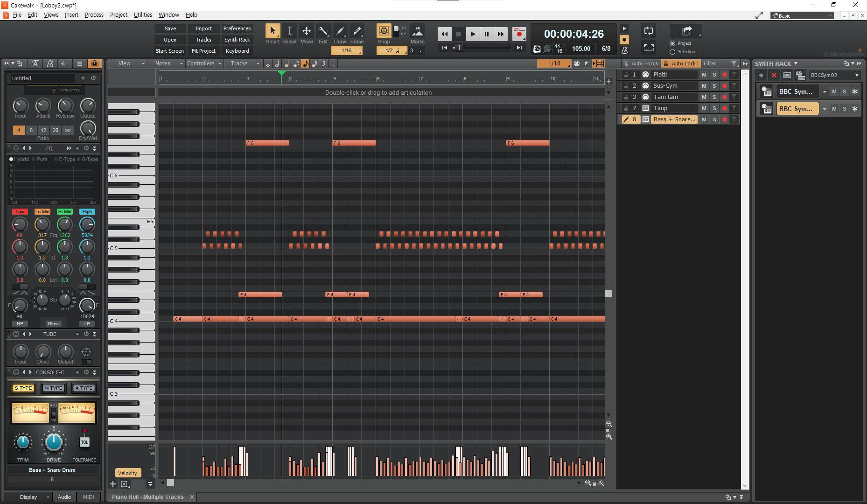Toggle the Snap to grid icon

tap(384, 31)
